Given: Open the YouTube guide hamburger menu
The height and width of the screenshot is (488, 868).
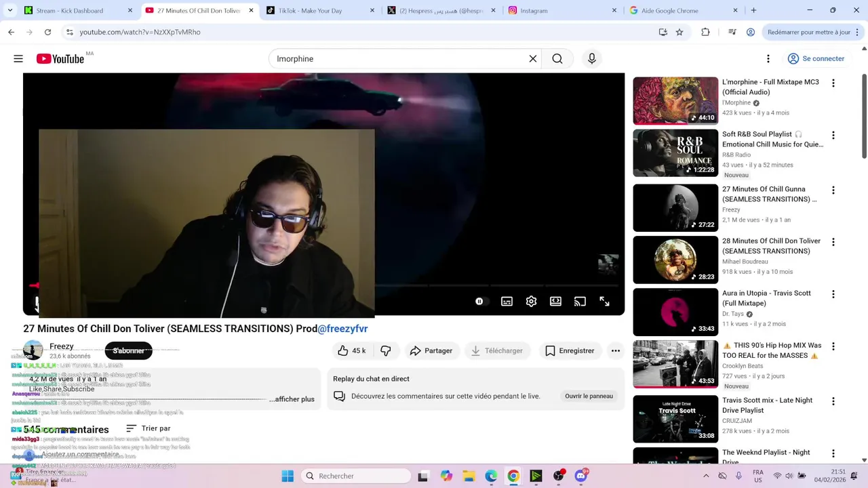Looking at the screenshot, I should point(18,59).
